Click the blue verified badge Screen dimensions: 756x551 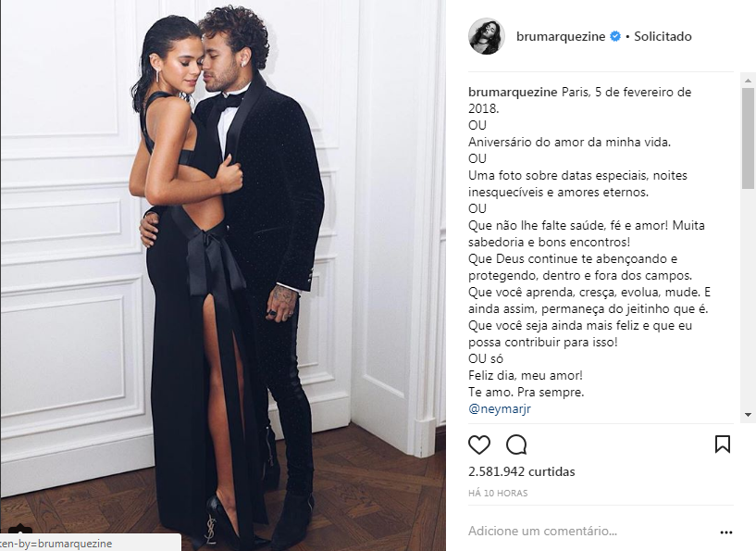click(x=615, y=36)
